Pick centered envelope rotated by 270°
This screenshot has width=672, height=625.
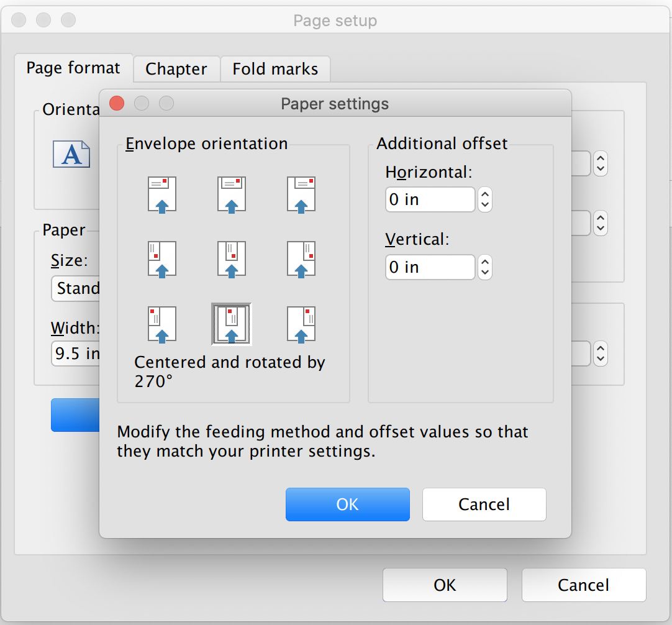[x=232, y=324]
